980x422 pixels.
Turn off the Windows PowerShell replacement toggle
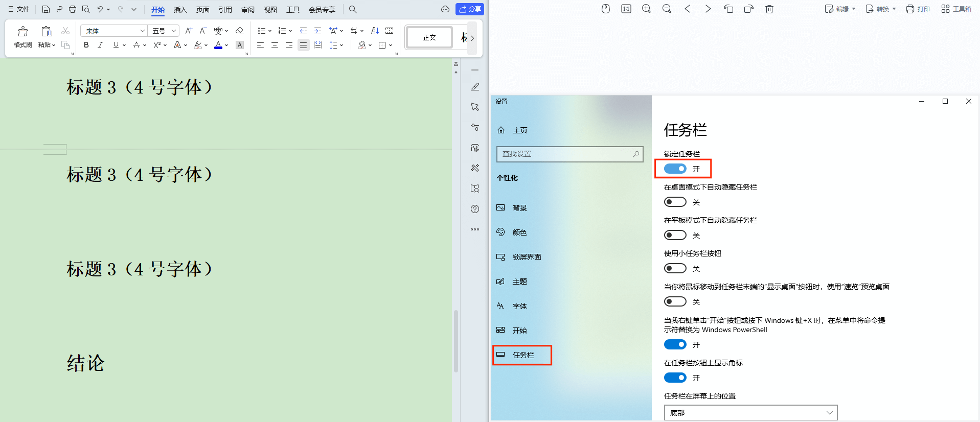[x=675, y=344]
